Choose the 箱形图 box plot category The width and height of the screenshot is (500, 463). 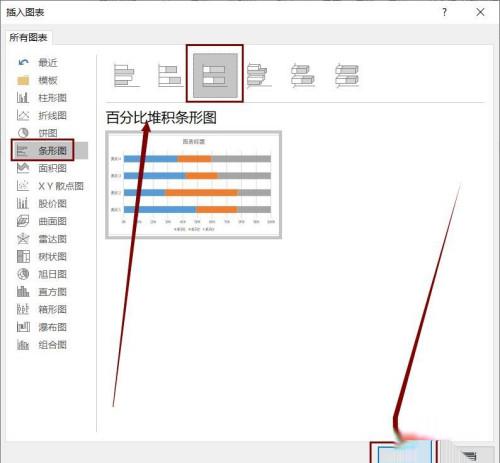[x=42, y=309]
